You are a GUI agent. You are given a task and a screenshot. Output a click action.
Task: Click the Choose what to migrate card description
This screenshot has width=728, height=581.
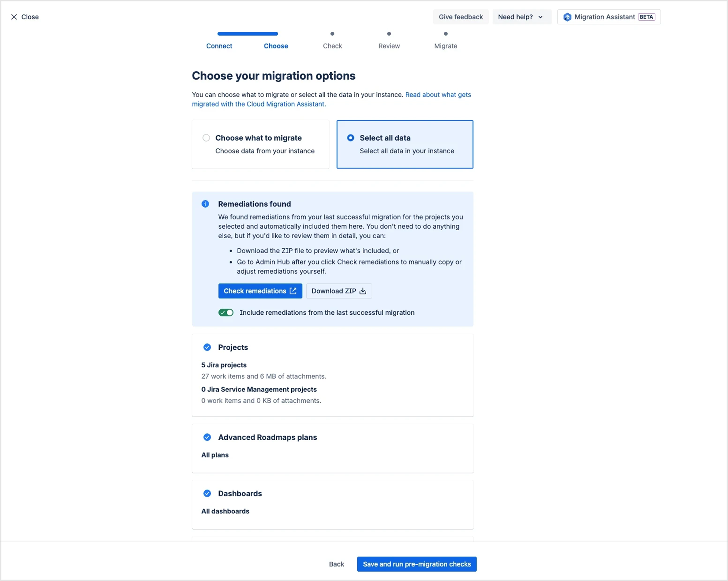click(265, 151)
